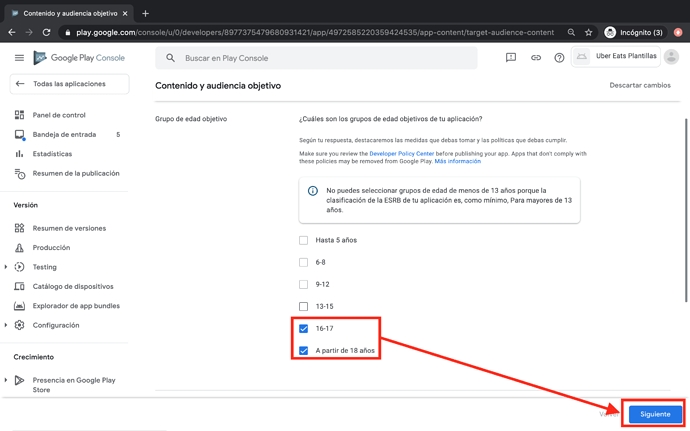The width and height of the screenshot is (690, 431).
Task: Expand Presencia en Google Play Store
Action: (6, 380)
